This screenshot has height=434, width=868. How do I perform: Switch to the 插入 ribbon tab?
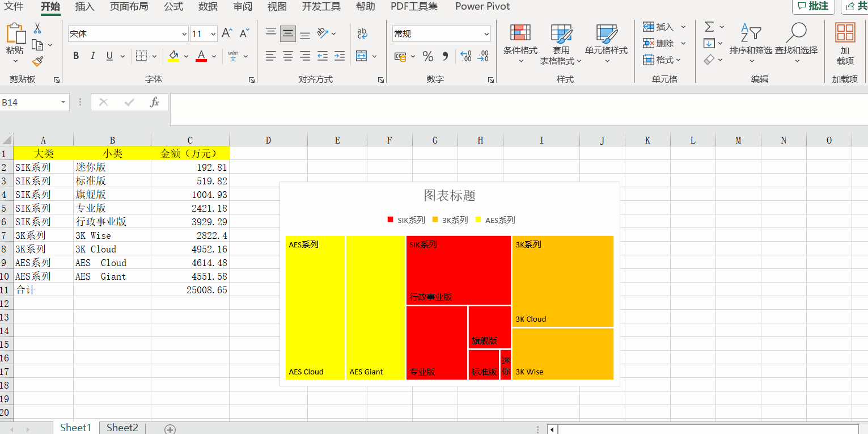pyautogui.click(x=84, y=6)
